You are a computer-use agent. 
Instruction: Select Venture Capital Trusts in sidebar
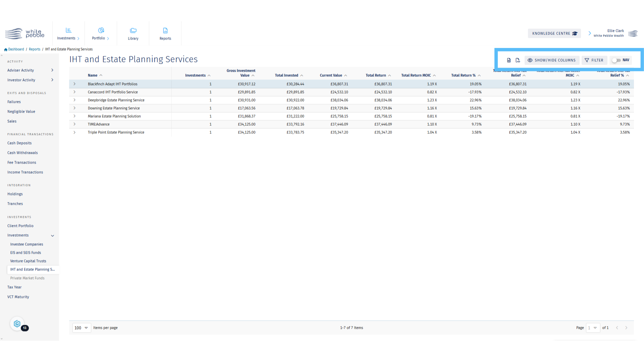tap(28, 261)
